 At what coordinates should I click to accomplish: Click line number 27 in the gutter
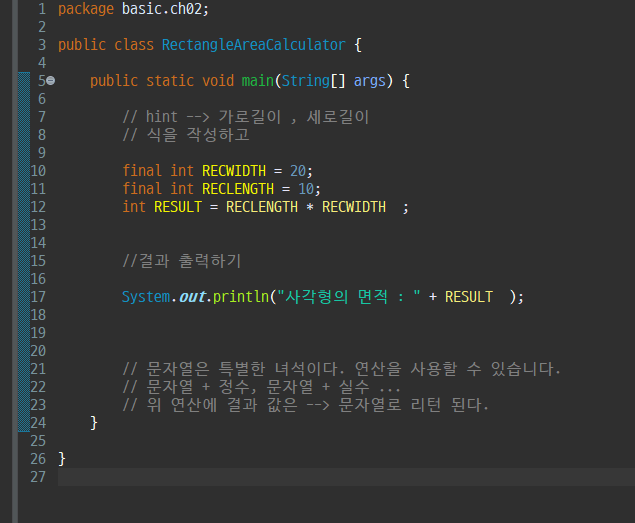pos(38,476)
